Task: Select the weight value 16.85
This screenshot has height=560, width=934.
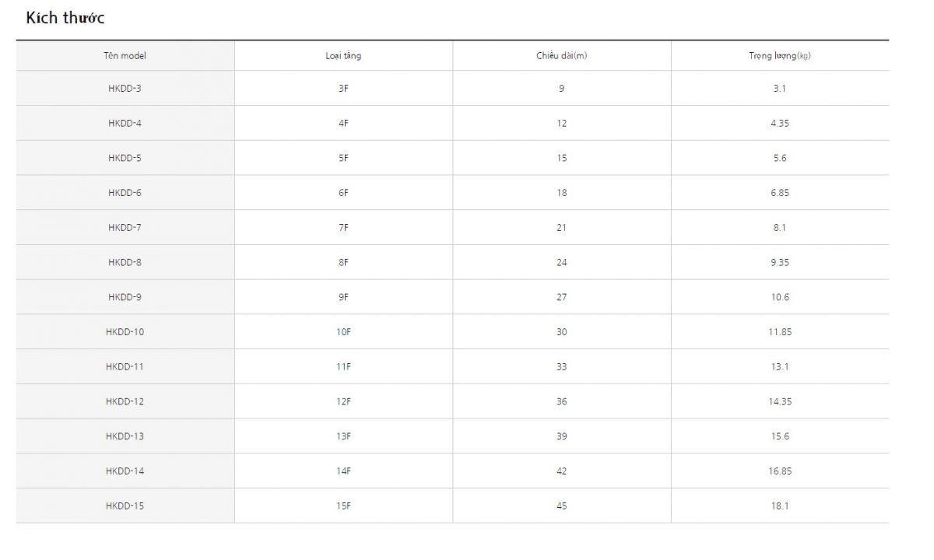Action: pyautogui.click(x=779, y=471)
